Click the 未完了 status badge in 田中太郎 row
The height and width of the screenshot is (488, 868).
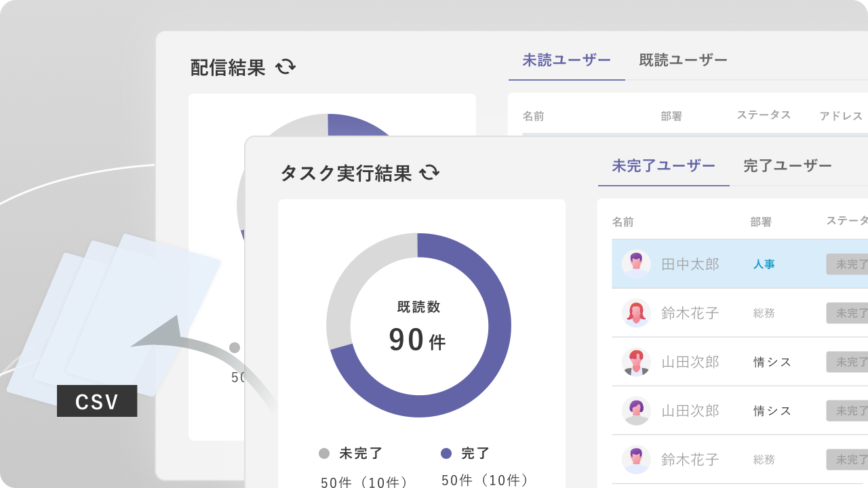847,264
